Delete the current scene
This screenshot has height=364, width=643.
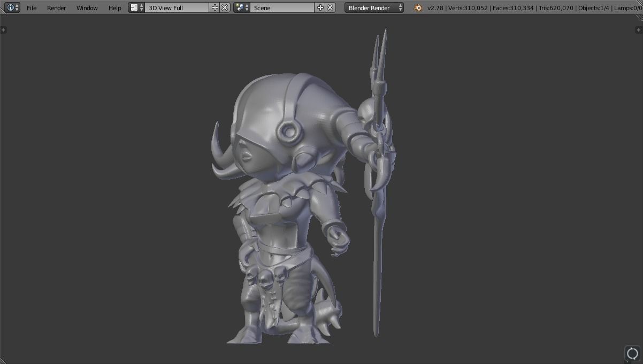(331, 7)
